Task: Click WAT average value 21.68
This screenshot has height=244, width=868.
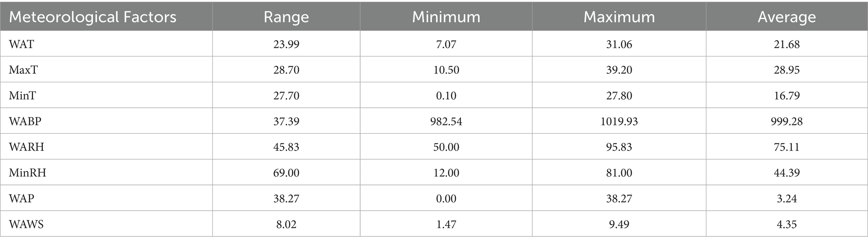Action: [787, 44]
